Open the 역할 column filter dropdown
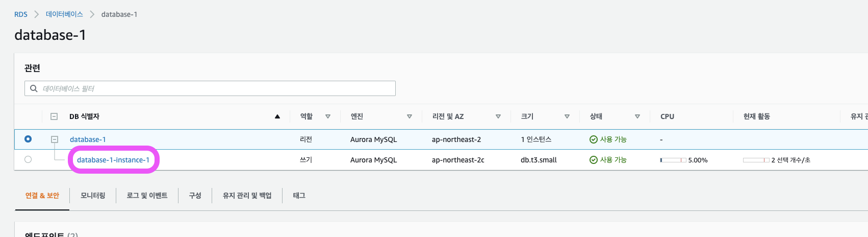The width and height of the screenshot is (868, 237). pos(328,116)
